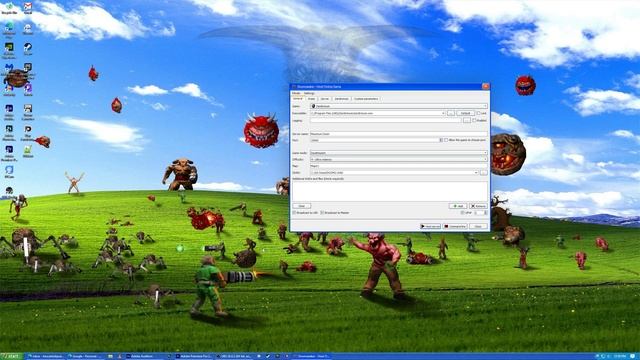Screen dimensions: 640x360
Task: Open the first menu left of Settings
Action: click(296, 93)
